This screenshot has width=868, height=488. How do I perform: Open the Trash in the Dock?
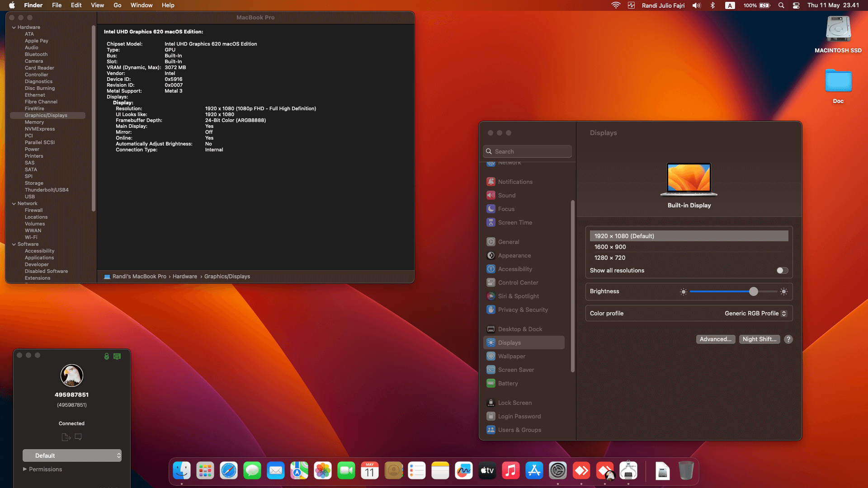pos(686,471)
